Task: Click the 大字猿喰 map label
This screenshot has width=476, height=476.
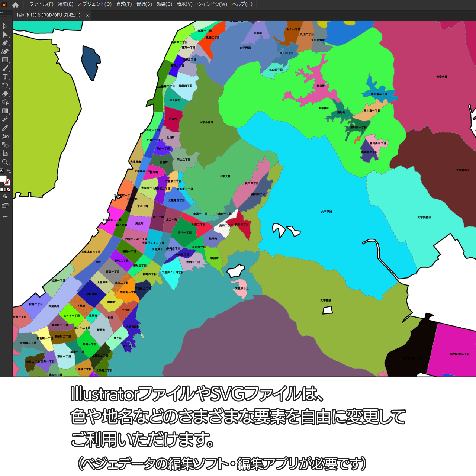Action: [x=326, y=300]
